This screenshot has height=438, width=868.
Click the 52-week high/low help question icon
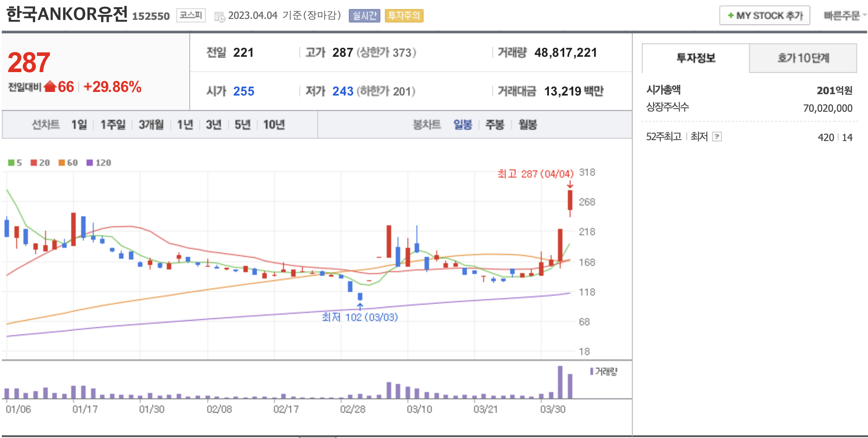coord(717,137)
